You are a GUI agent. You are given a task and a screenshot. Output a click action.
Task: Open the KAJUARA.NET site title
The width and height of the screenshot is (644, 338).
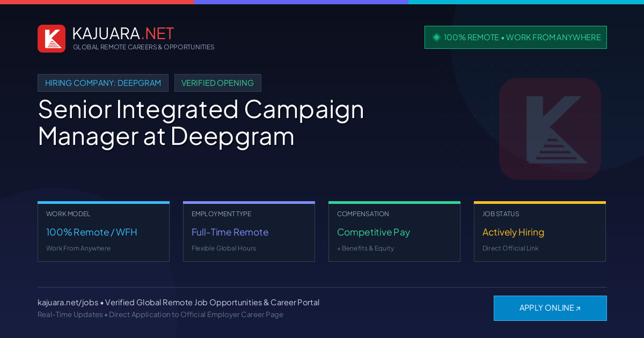click(x=123, y=33)
